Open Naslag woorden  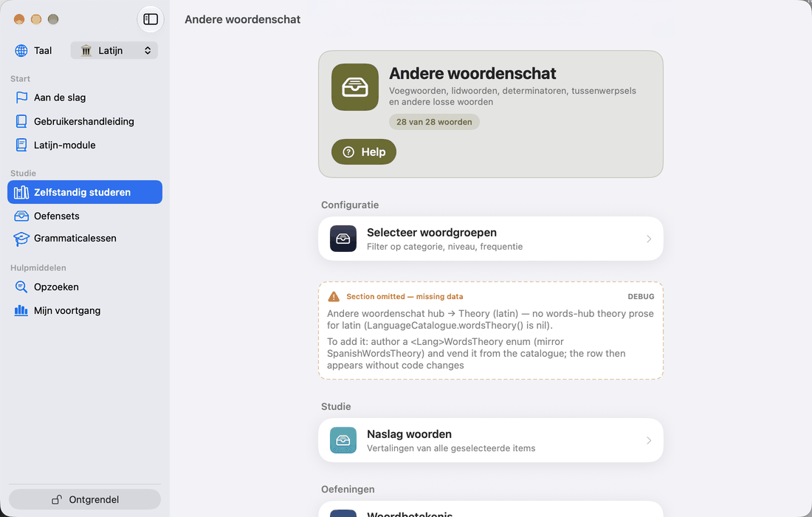(490, 440)
